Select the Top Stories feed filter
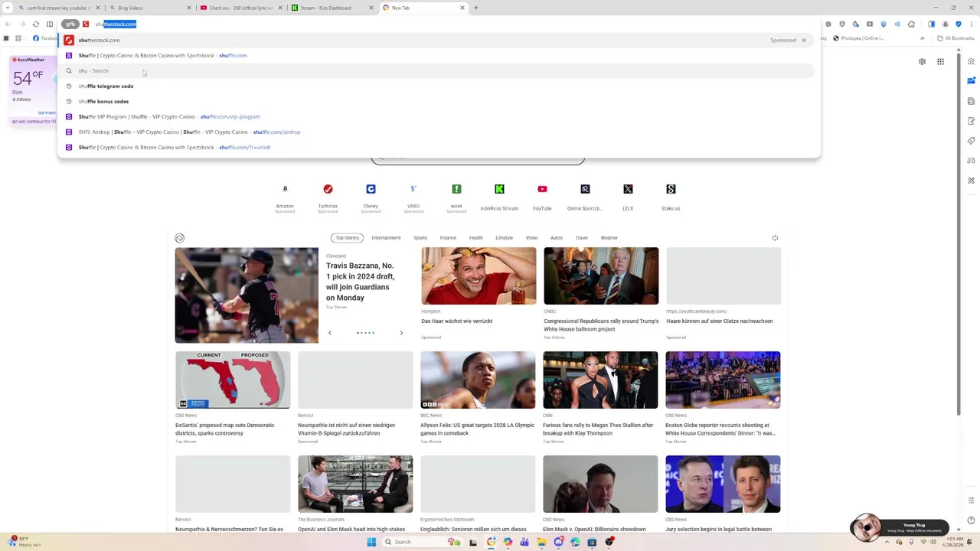The width and height of the screenshot is (980, 551). [347, 238]
